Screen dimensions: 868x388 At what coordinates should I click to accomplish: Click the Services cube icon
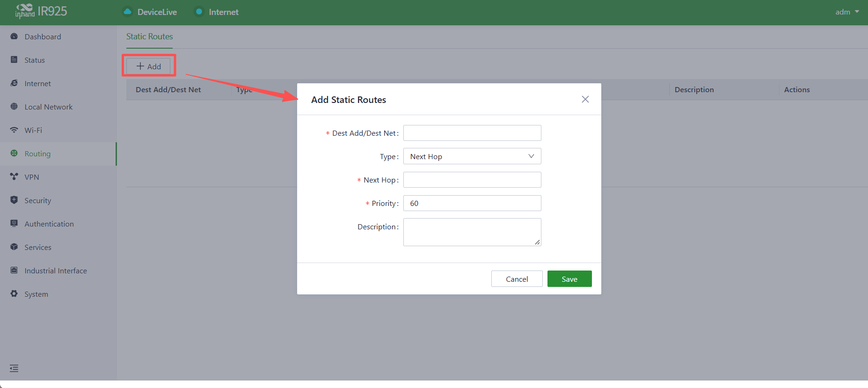coord(14,247)
